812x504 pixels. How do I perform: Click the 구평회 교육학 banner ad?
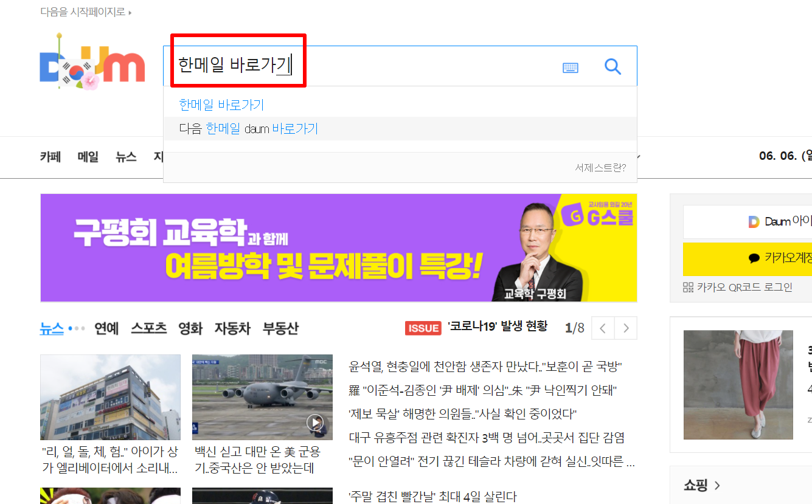[x=339, y=247]
